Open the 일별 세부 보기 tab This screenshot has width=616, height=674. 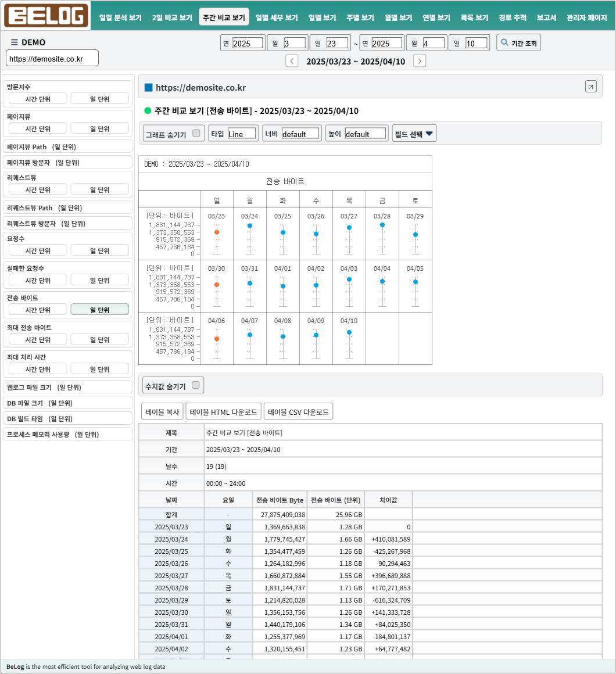277,17
